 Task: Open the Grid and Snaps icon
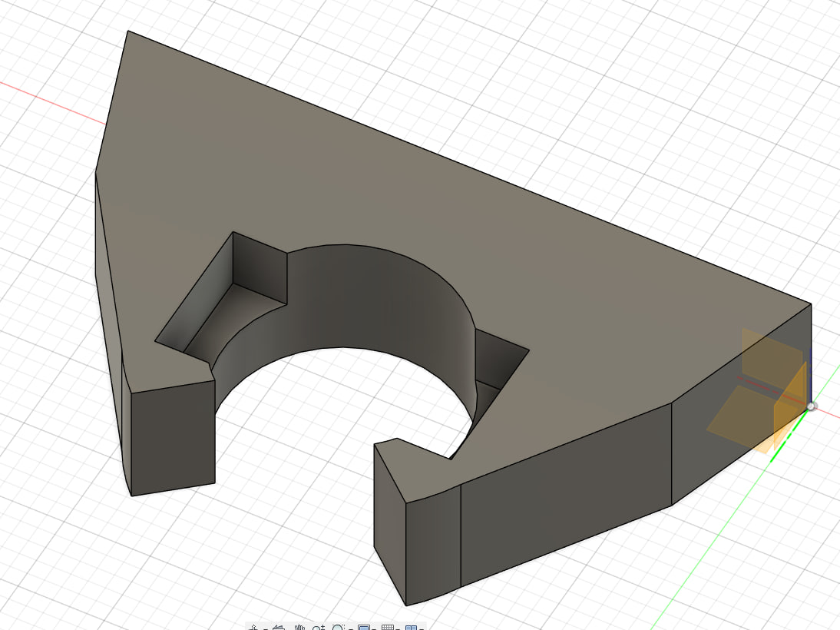coord(388,628)
